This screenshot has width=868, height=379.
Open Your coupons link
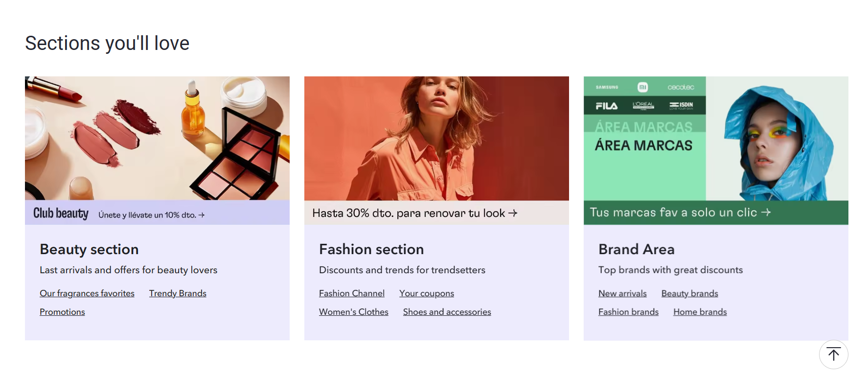pos(427,293)
